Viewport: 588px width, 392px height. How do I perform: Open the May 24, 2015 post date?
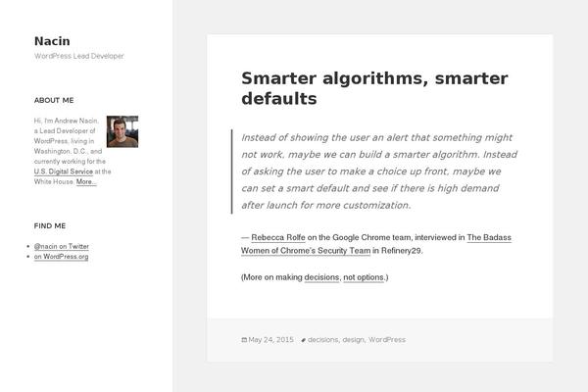coord(270,340)
